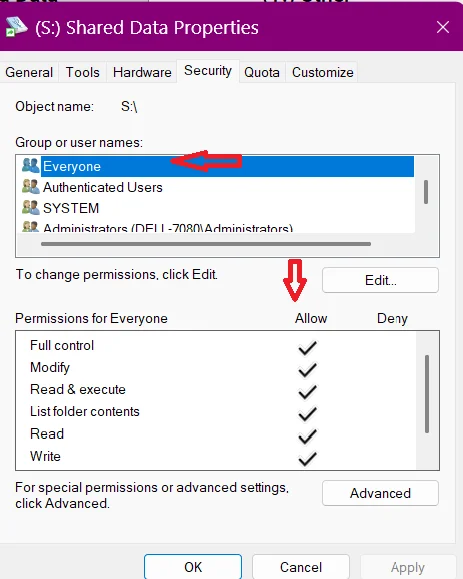Click the SYSTEM group icon
The height and width of the screenshot is (579, 463).
[31, 208]
